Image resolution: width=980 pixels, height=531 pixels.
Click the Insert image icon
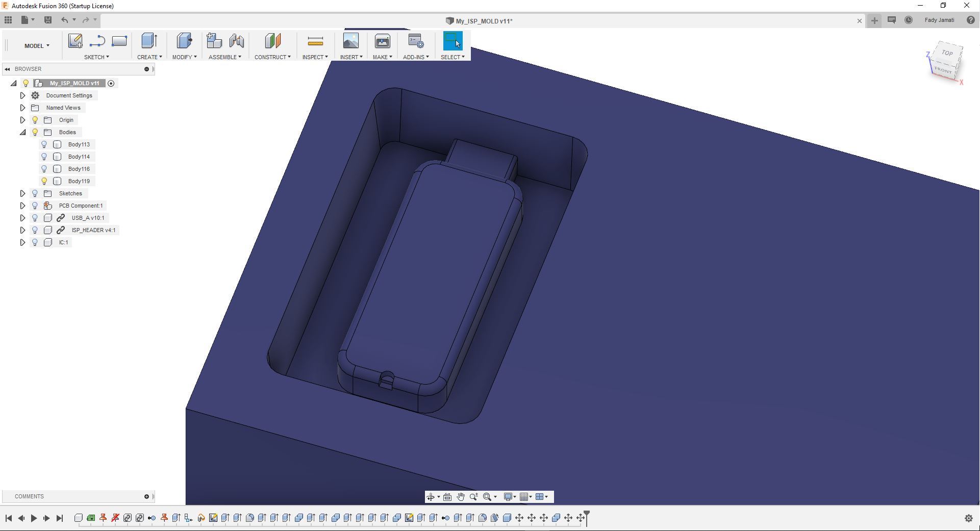[351, 41]
